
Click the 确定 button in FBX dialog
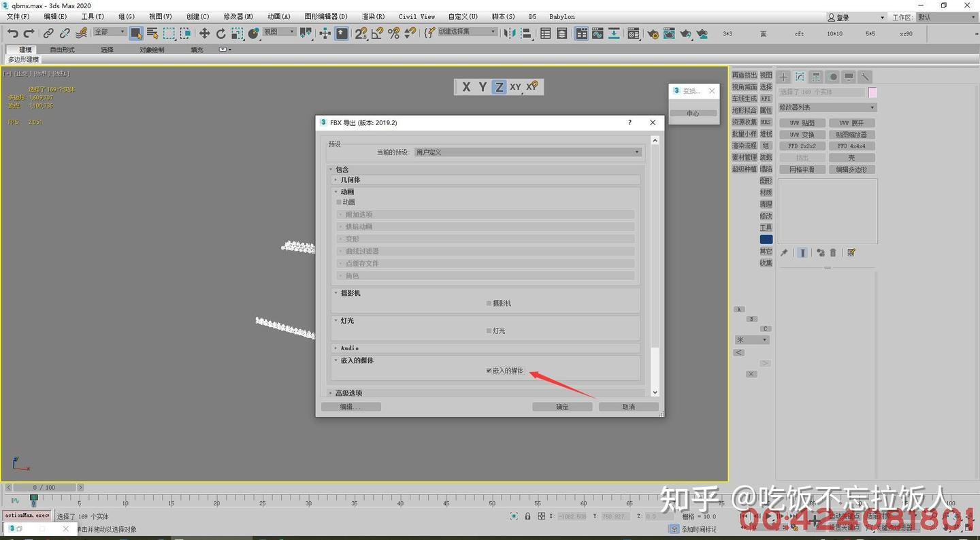click(x=561, y=406)
